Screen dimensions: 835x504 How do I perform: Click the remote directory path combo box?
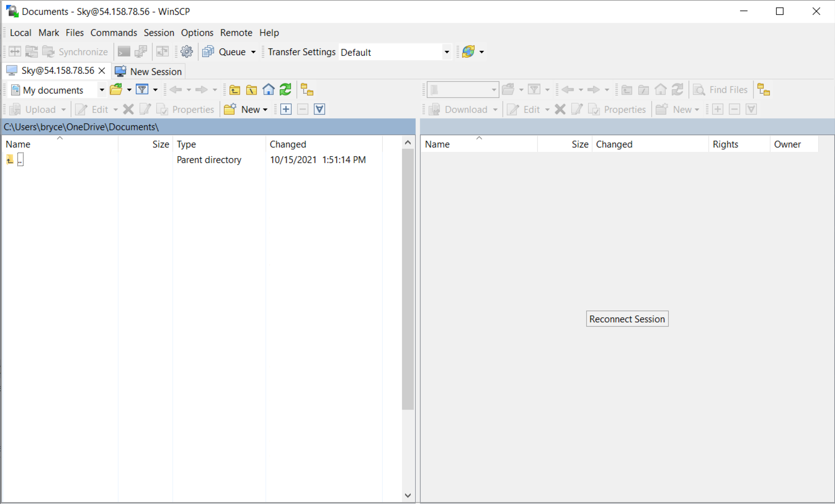pyautogui.click(x=463, y=90)
